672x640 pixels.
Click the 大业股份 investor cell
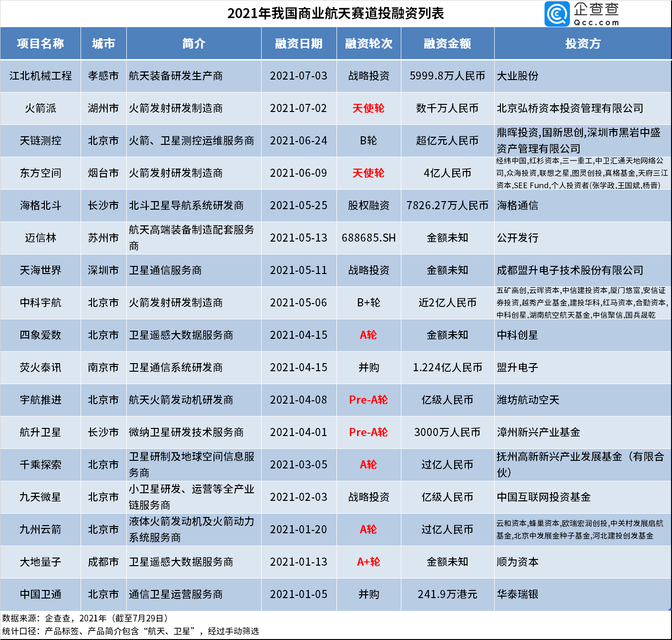point(583,76)
